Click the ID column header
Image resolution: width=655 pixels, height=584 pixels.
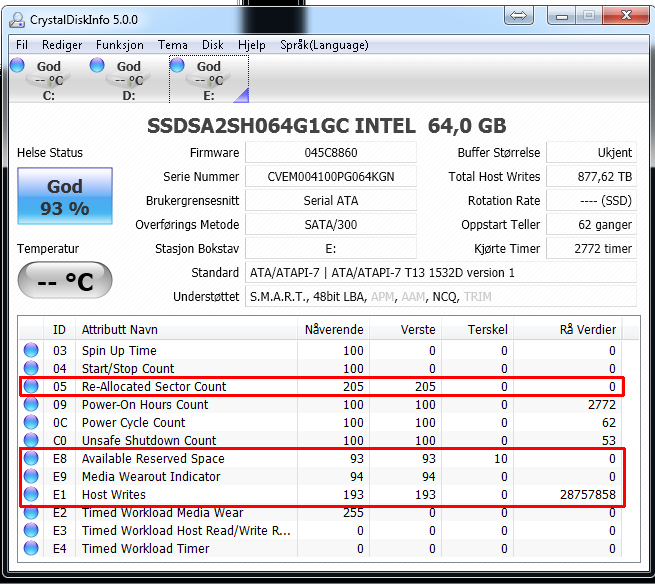click(59, 330)
